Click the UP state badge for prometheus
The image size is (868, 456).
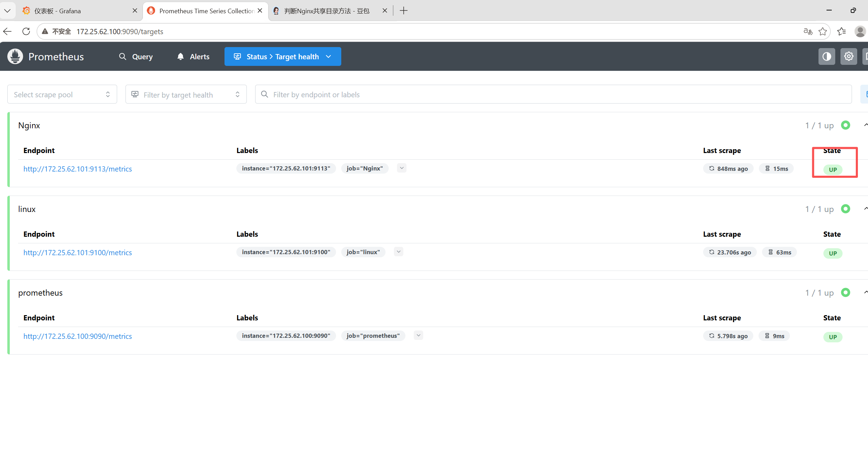833,337
